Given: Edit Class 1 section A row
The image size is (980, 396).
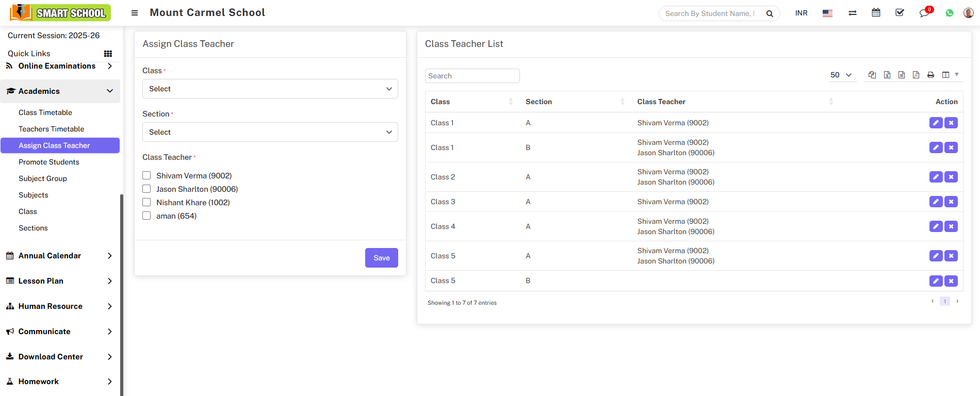Looking at the screenshot, I should (x=936, y=123).
